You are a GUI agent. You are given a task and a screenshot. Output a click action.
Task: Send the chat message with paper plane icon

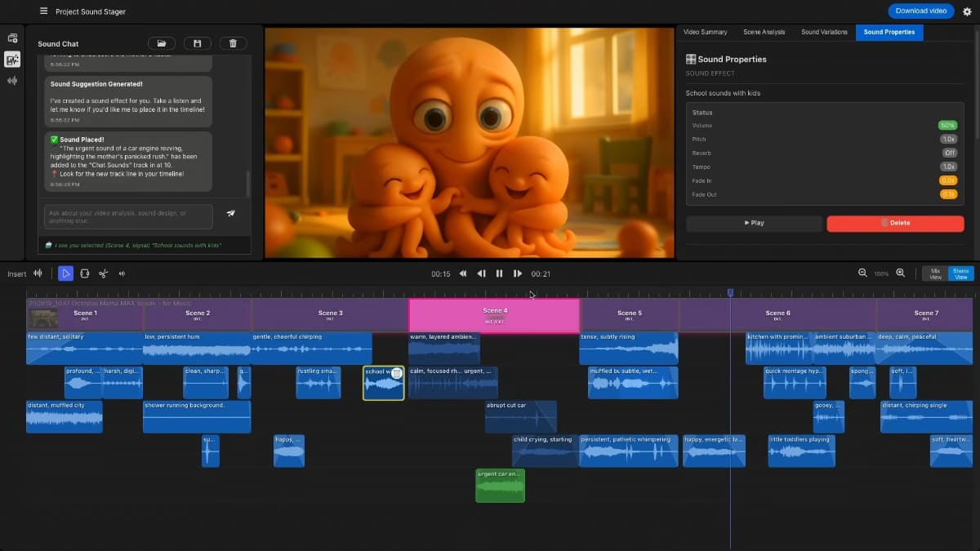coord(231,213)
